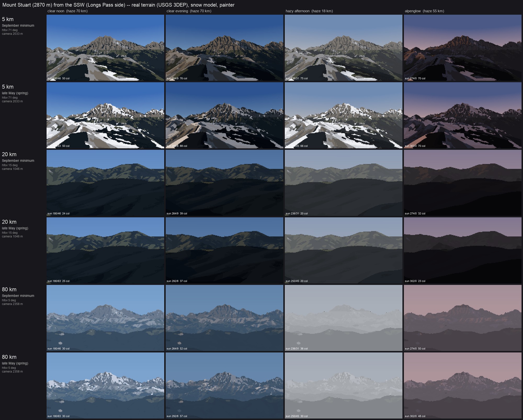Click the 'alpenglow (haze 55 km)' column header

click(424, 11)
